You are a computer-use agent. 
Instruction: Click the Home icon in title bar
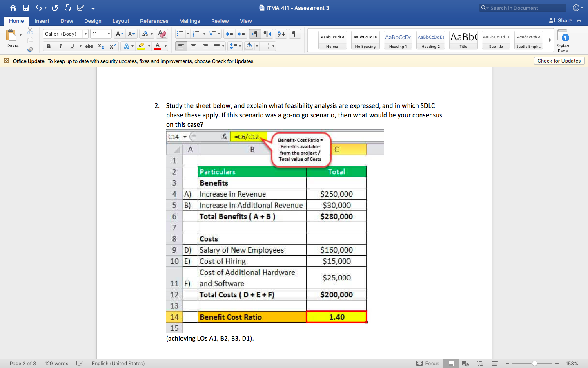(x=13, y=8)
